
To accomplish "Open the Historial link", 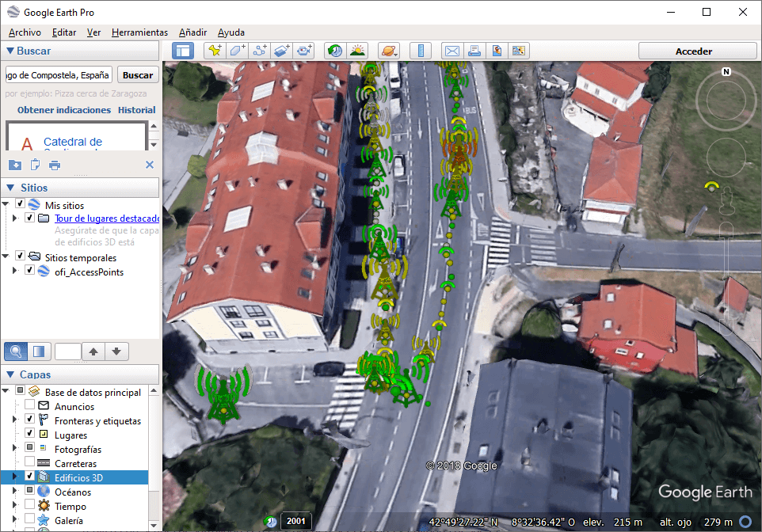I will point(136,110).
